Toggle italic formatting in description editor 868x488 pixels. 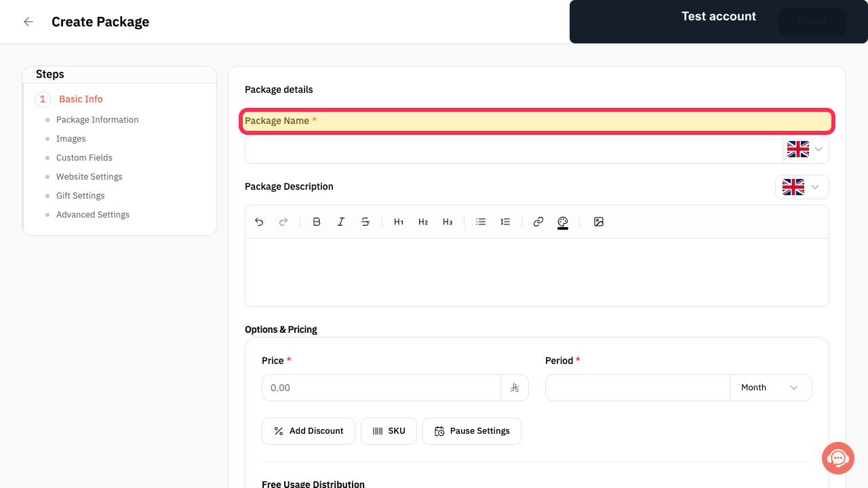pos(341,222)
